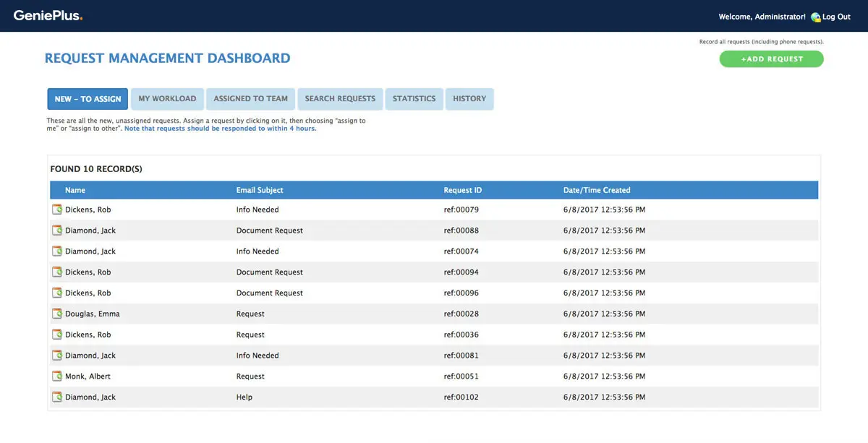Viewport: 868px width, 443px height.
Task: Click the Log Out user icon
Action: tap(816, 17)
